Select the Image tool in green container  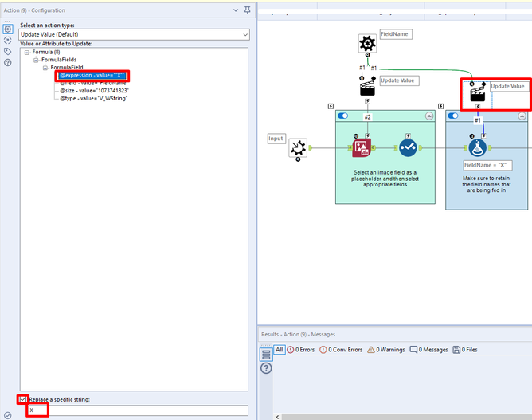click(362, 148)
